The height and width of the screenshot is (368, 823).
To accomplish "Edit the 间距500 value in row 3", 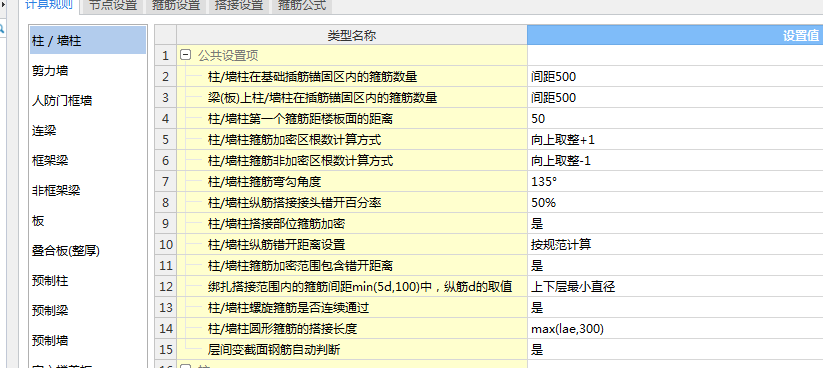I will coord(675,98).
